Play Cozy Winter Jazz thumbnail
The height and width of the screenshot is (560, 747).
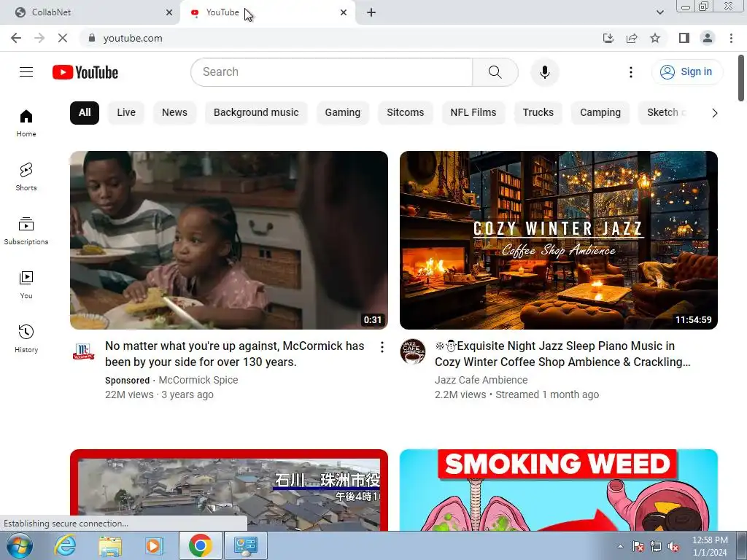pyautogui.click(x=559, y=240)
